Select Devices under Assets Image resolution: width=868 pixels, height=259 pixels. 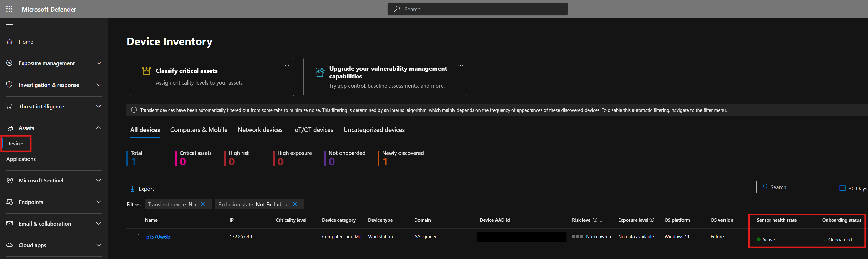coord(15,143)
